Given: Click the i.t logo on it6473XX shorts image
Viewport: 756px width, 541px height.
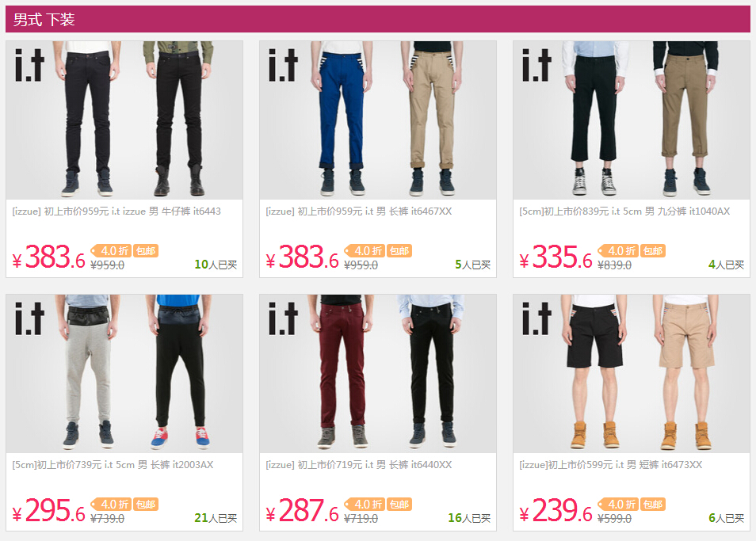Looking at the screenshot, I should click(536, 318).
